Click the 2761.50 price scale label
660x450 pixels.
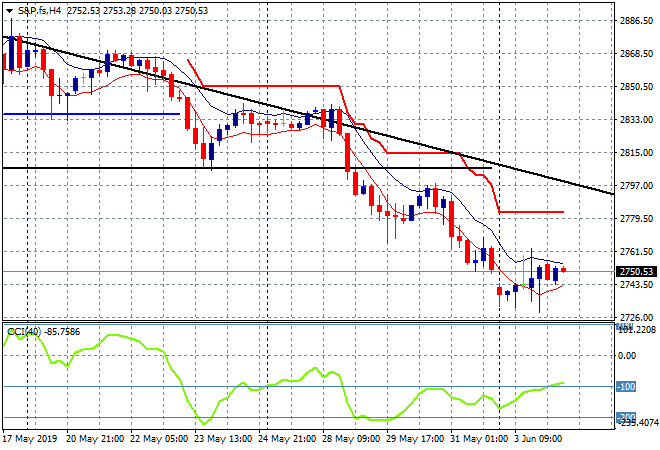point(637,252)
